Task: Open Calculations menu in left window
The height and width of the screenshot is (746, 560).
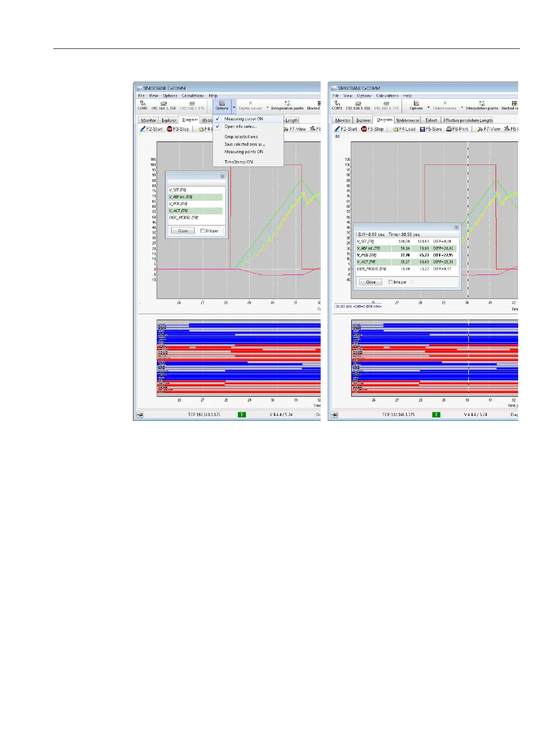Action: 193,95
